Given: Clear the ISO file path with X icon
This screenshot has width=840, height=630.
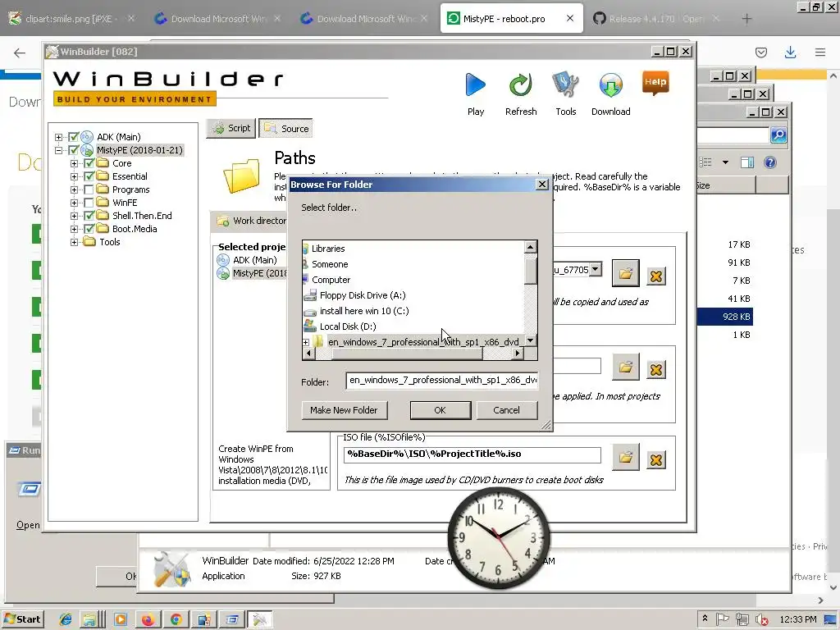Looking at the screenshot, I should (x=655, y=460).
